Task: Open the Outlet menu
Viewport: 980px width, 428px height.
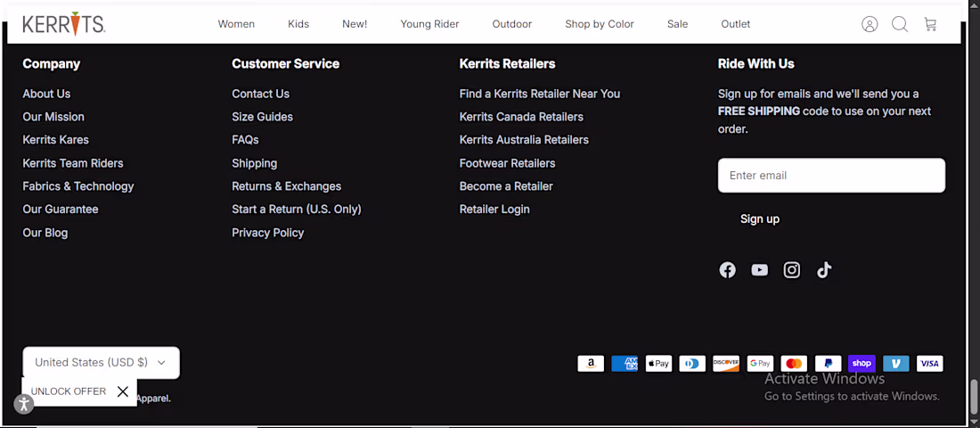Action: (736, 24)
